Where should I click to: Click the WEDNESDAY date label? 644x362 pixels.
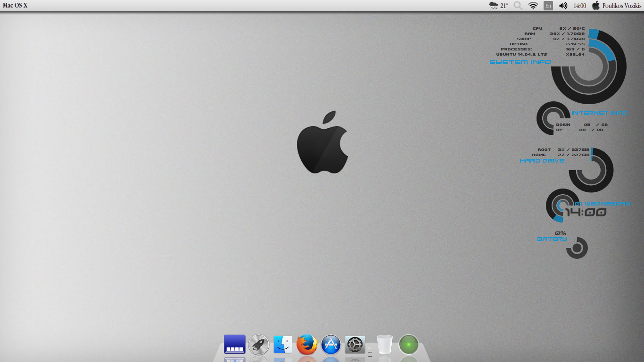pyautogui.click(x=607, y=203)
